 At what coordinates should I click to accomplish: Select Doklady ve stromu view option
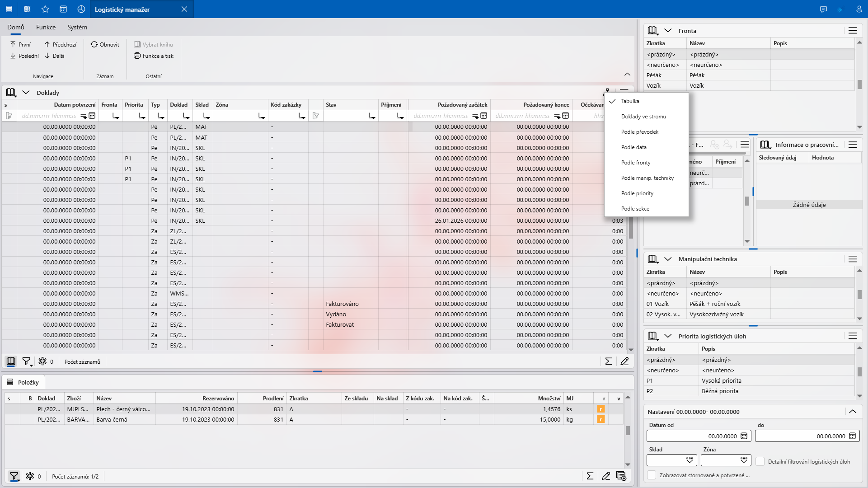coord(643,117)
